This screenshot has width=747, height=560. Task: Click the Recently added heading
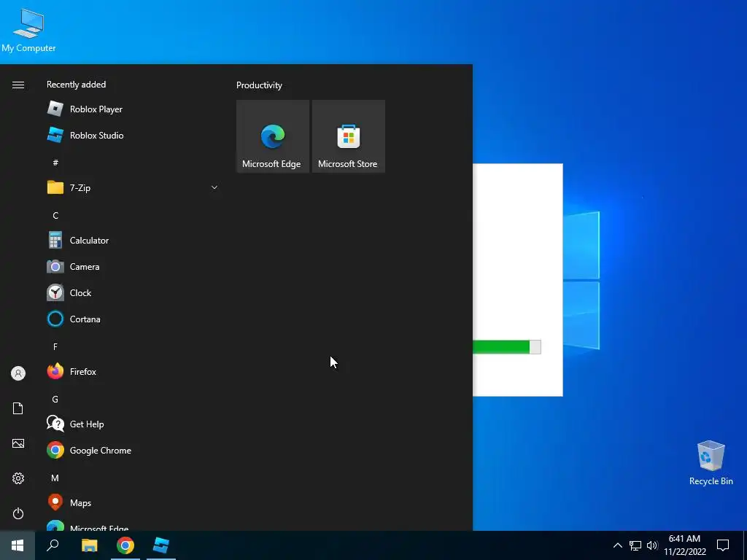point(76,85)
